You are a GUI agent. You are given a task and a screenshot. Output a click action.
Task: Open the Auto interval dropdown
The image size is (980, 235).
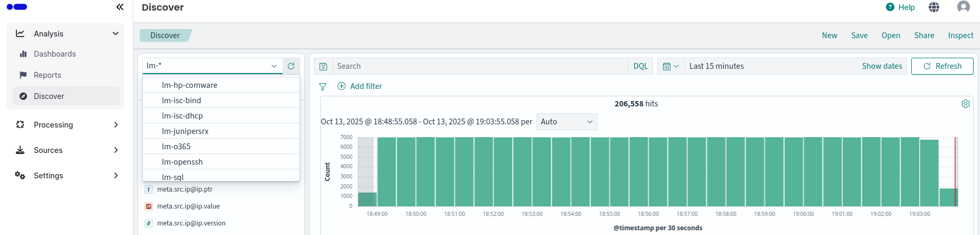pos(566,122)
